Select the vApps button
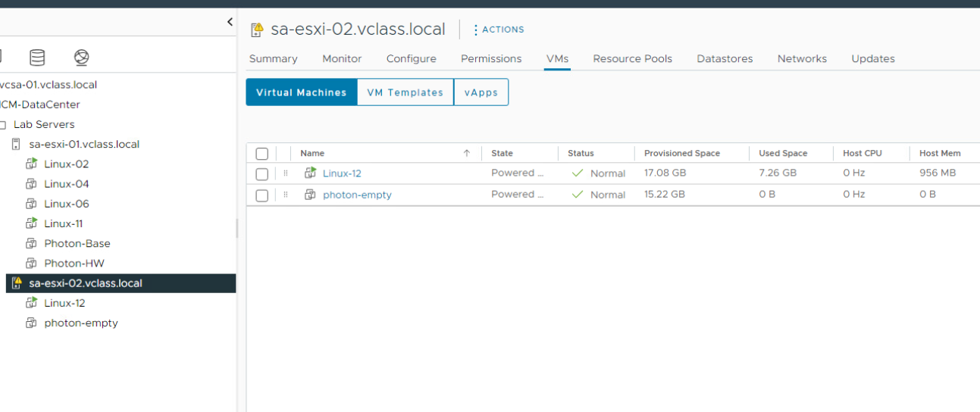This screenshot has height=412, width=980. click(x=481, y=92)
